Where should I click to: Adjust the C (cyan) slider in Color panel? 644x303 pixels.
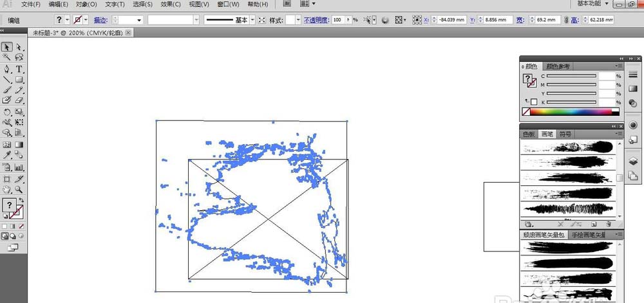[x=571, y=77]
